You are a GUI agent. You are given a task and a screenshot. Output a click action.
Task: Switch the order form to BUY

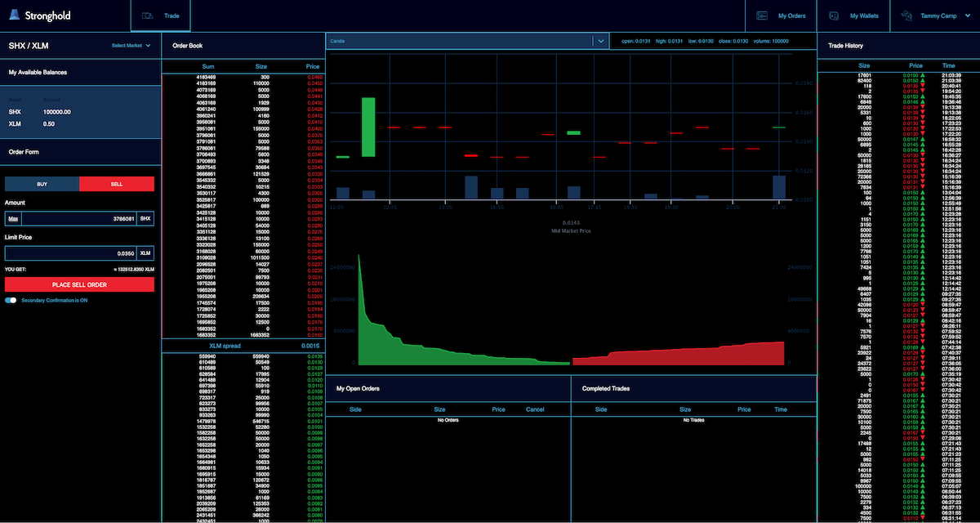42,184
